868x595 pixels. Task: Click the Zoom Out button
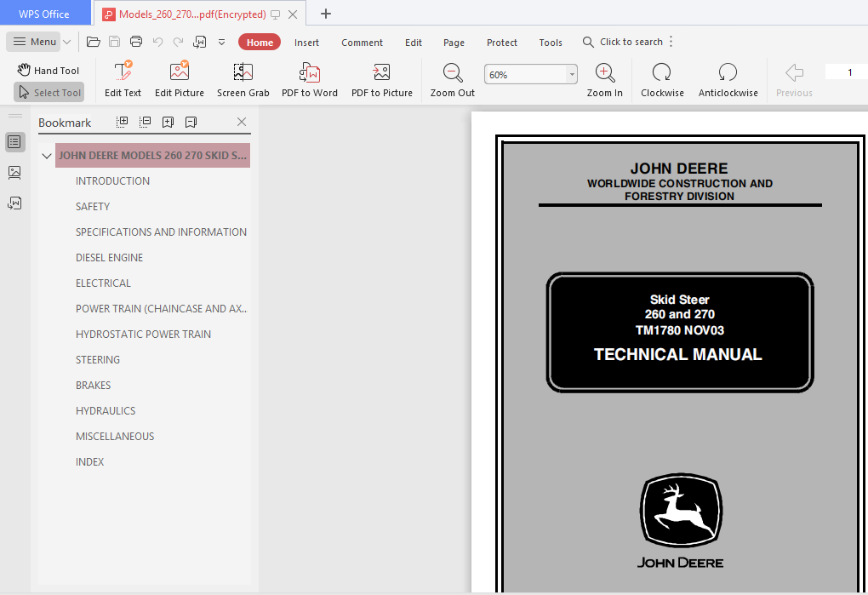(x=452, y=80)
